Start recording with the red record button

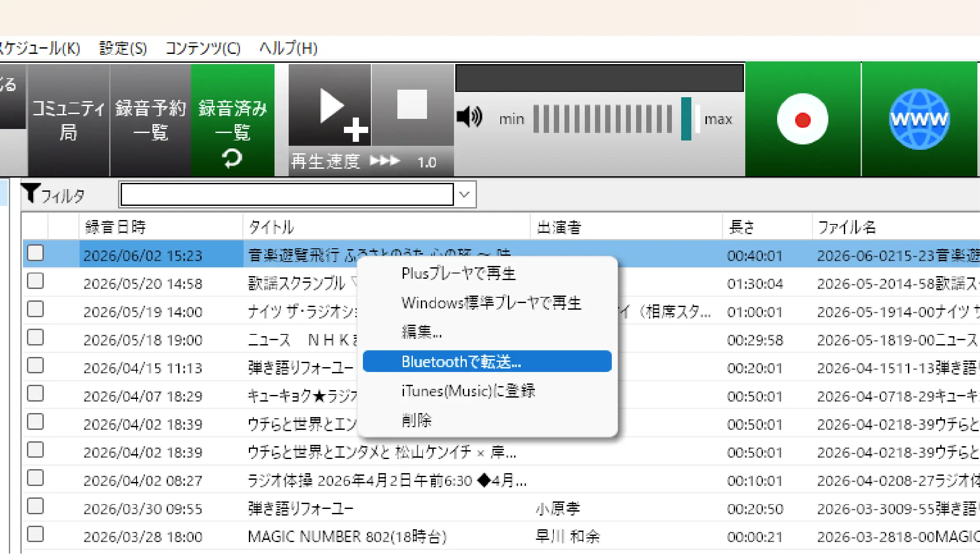point(802,119)
